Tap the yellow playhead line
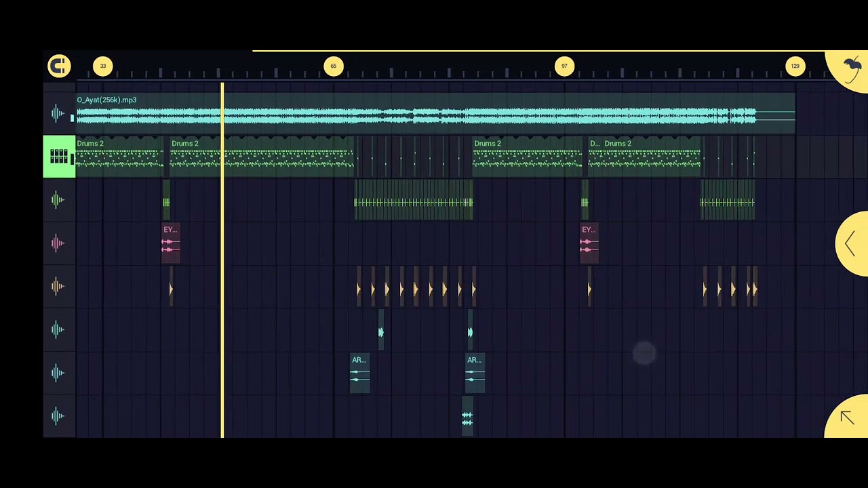 (x=222, y=261)
